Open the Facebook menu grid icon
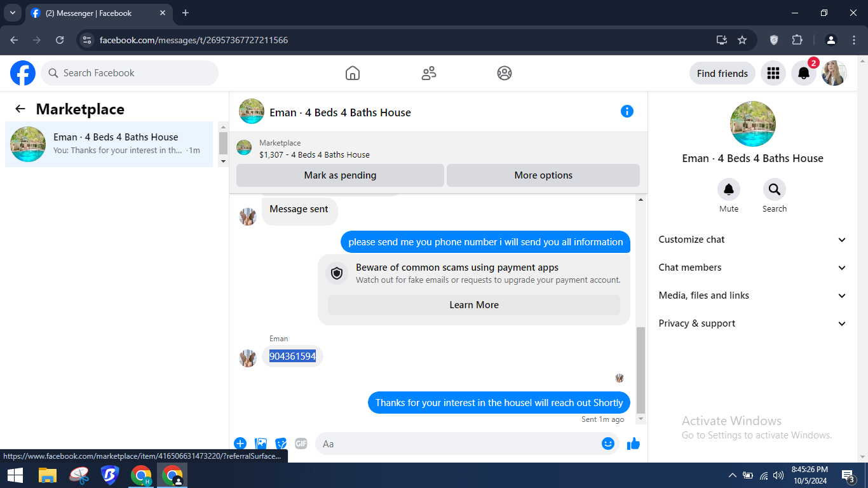The width and height of the screenshot is (868, 488). pos(773,73)
